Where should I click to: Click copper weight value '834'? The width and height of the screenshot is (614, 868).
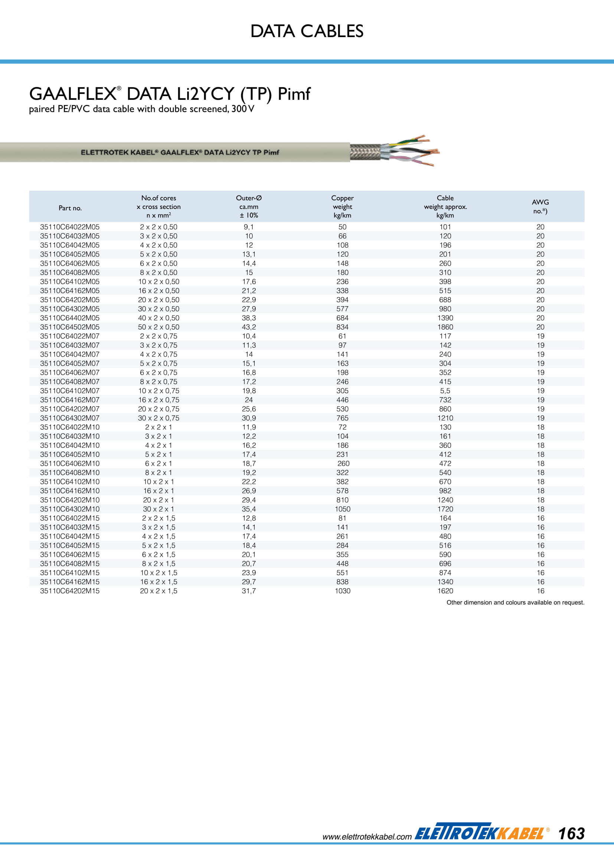coord(343,327)
